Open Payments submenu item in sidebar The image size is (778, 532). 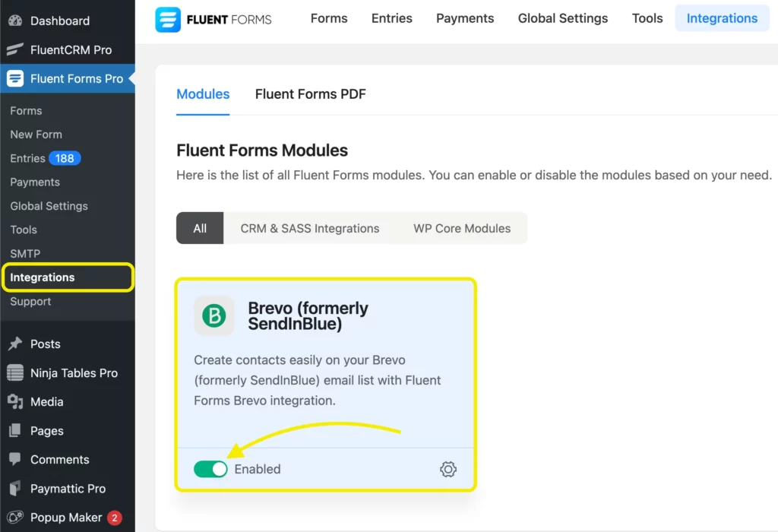(35, 182)
